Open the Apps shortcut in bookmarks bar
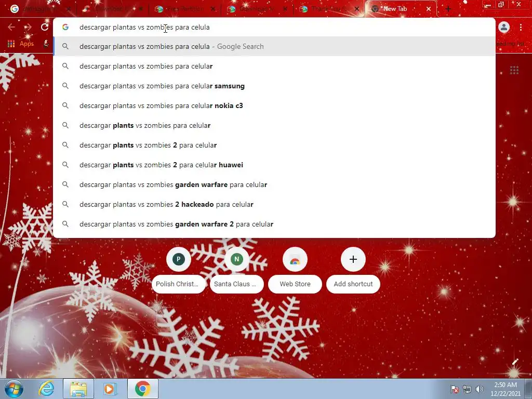532x399 pixels. (21, 44)
